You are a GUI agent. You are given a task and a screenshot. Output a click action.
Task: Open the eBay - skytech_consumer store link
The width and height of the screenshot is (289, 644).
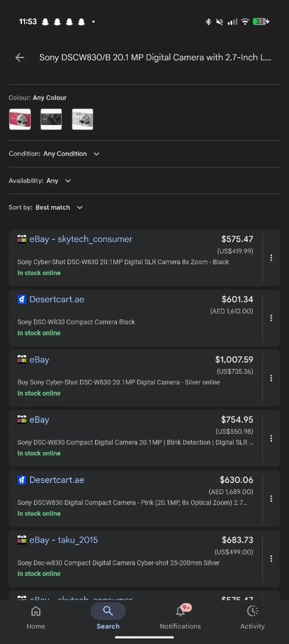tap(81, 239)
